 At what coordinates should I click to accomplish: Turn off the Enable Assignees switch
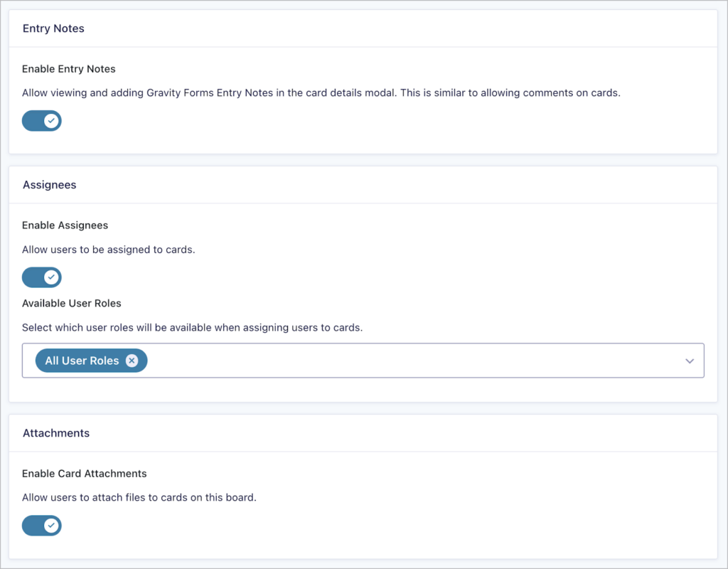tap(41, 277)
